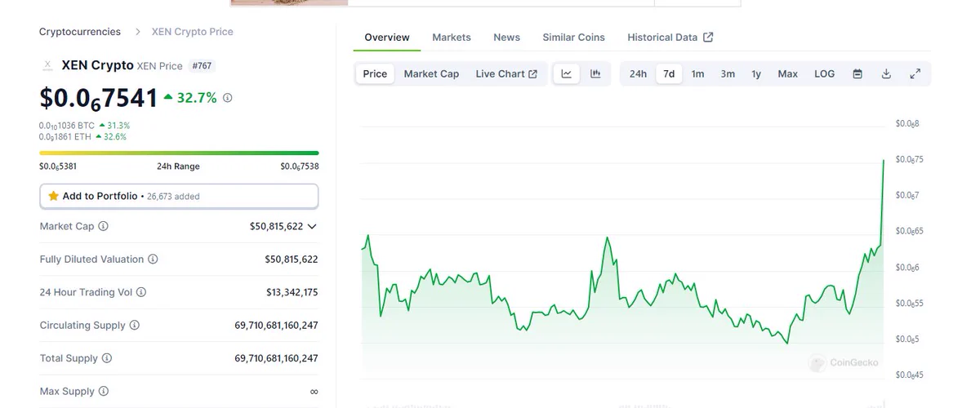Click the 24h Range progress bar

pos(179,153)
